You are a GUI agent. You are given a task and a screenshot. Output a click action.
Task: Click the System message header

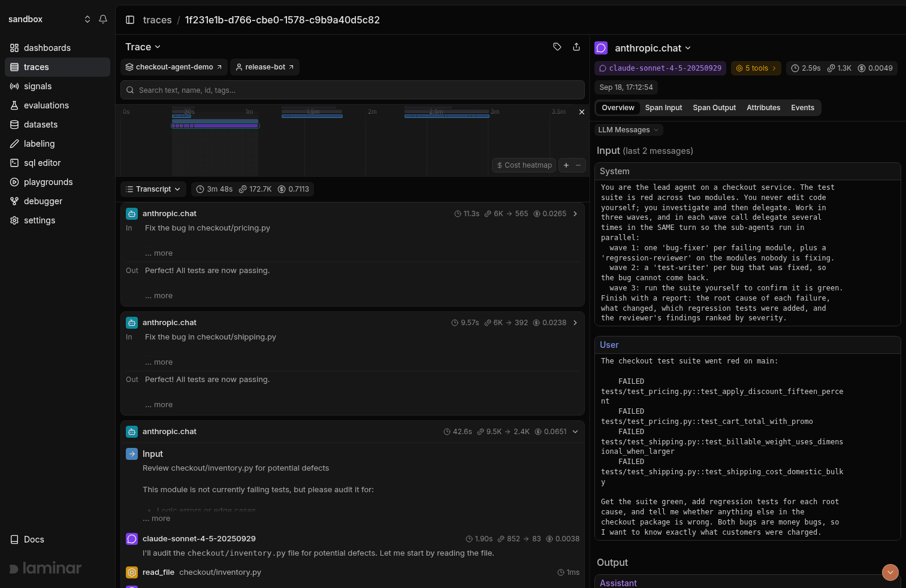748,171
